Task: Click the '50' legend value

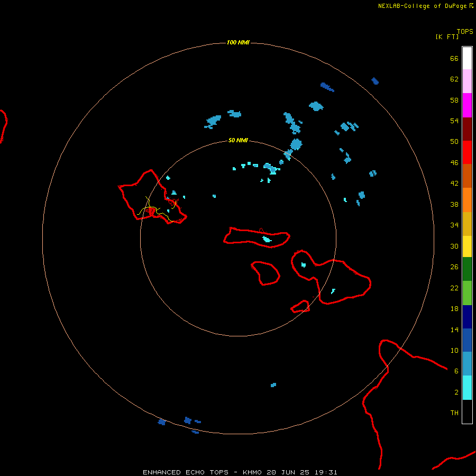Action: pyautogui.click(x=454, y=142)
